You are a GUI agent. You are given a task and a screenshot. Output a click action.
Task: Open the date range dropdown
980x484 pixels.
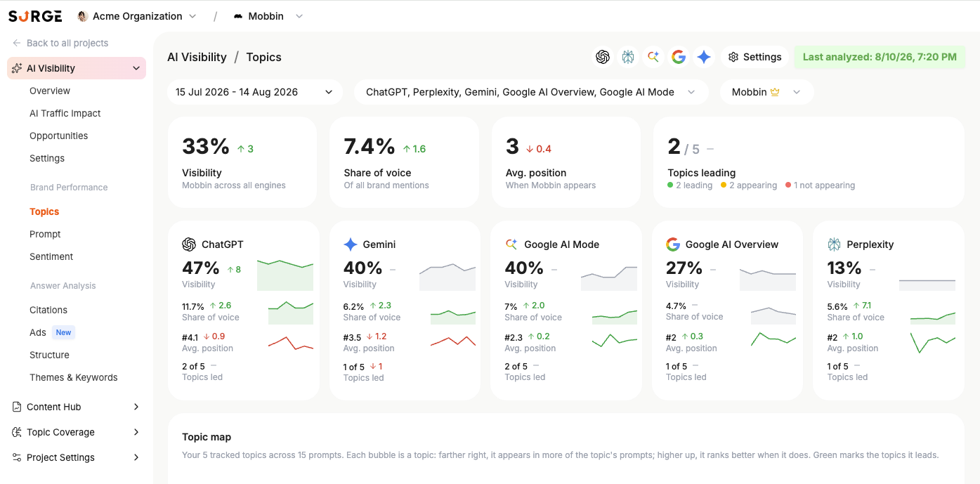tap(254, 92)
